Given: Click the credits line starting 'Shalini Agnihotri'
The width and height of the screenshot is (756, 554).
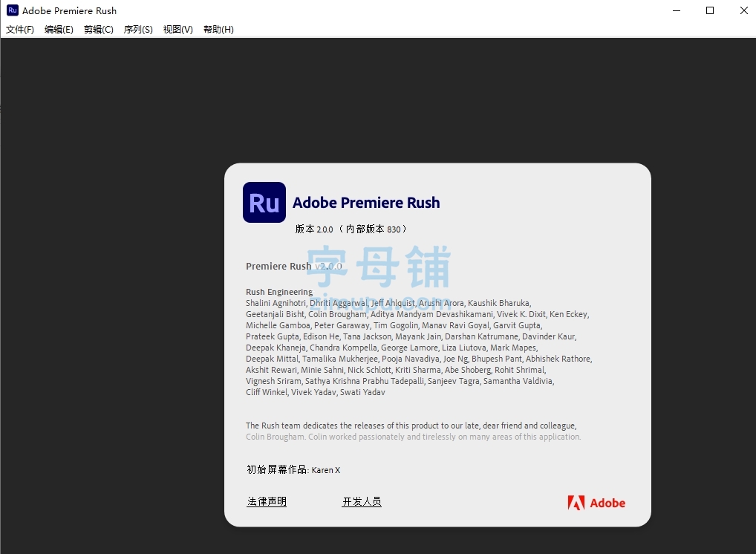Looking at the screenshot, I should pyautogui.click(x=388, y=303).
